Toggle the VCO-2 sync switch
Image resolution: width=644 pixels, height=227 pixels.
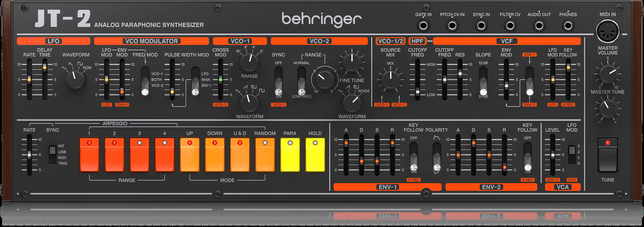click(x=278, y=80)
